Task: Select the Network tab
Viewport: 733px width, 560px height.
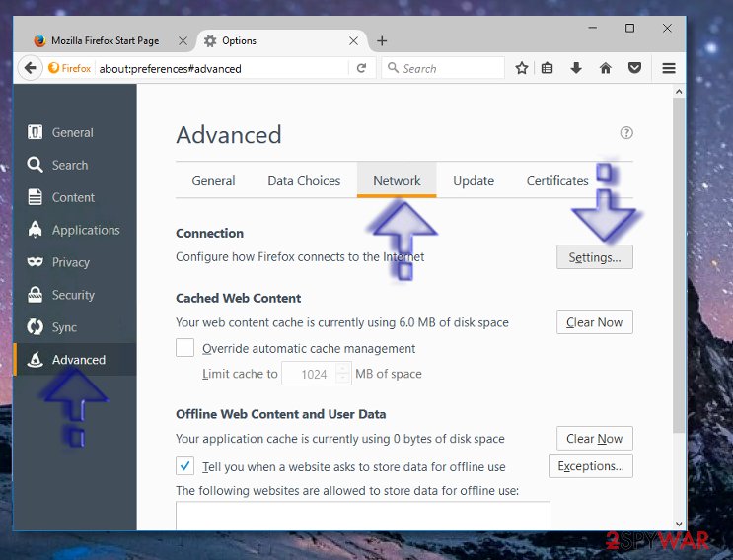Action: tap(397, 180)
